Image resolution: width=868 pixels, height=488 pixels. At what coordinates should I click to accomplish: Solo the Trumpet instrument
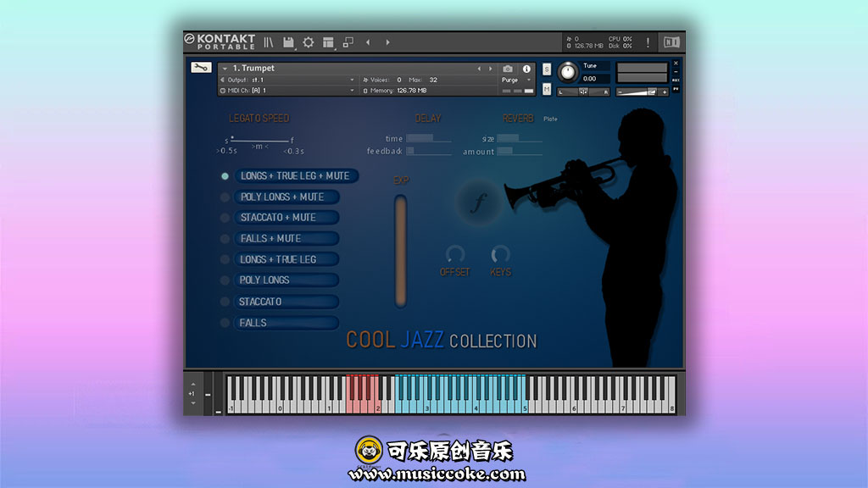(x=547, y=69)
